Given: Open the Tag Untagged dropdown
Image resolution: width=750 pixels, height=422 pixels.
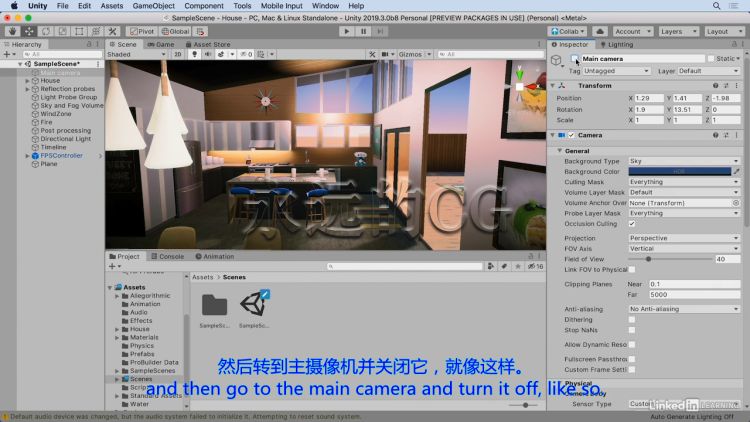Looking at the screenshot, I should point(616,71).
